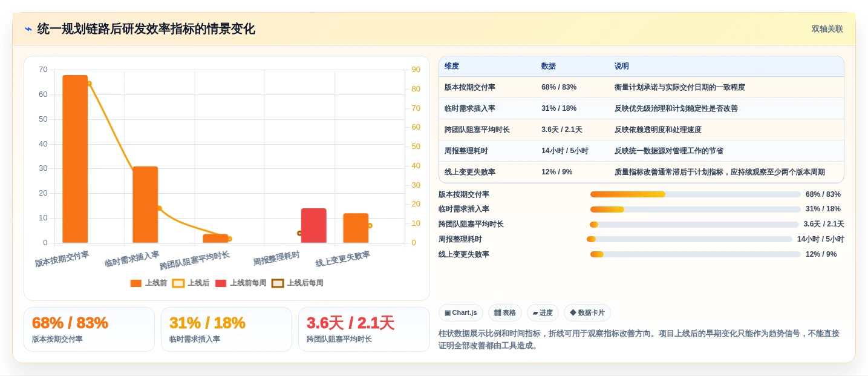Click the orange 线上变更失败率 bar in chart
Viewport: 868px width, 376px height.
356,228
